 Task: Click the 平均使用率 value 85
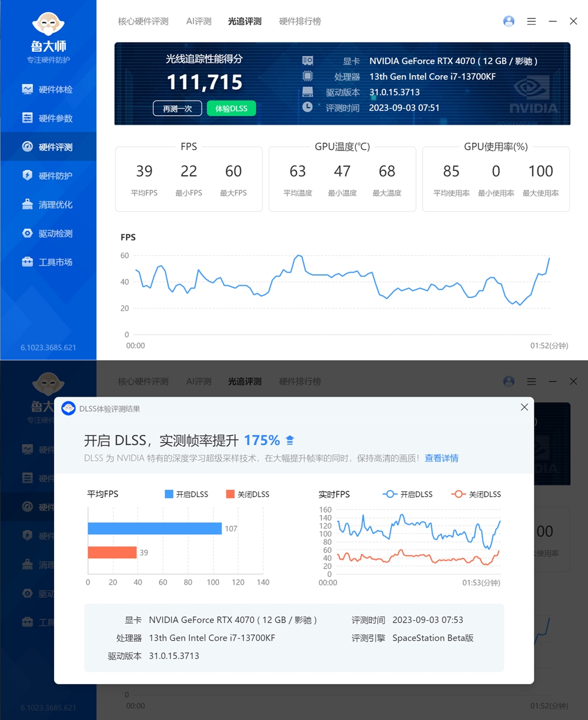451,171
